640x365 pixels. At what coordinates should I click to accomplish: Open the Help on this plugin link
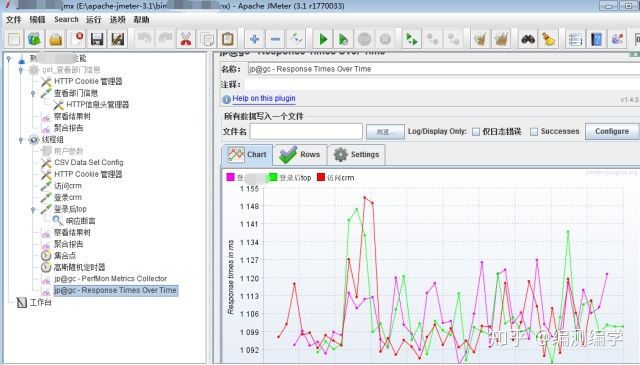pos(264,98)
